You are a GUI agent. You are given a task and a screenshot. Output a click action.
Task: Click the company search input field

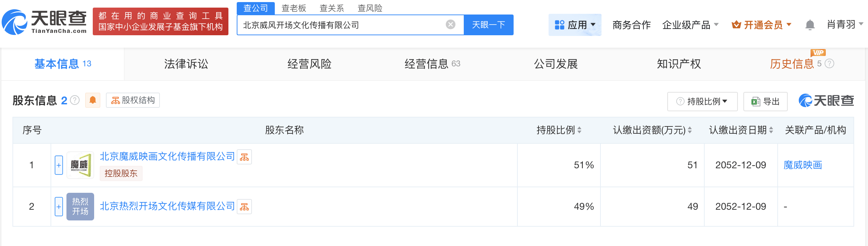pyautogui.click(x=343, y=25)
